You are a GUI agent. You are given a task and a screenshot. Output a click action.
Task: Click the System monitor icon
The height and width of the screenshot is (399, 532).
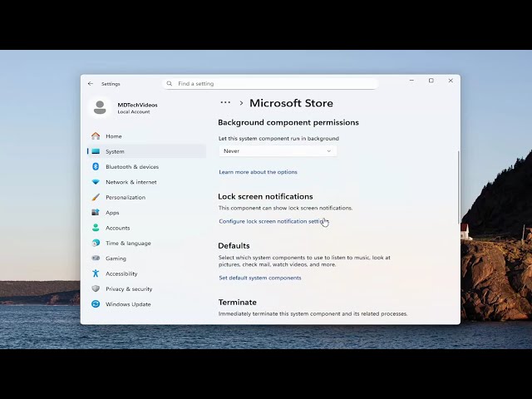[x=96, y=151]
